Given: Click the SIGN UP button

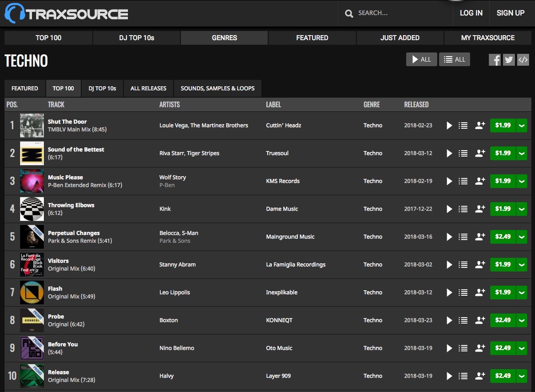Looking at the screenshot, I should click(x=510, y=13).
